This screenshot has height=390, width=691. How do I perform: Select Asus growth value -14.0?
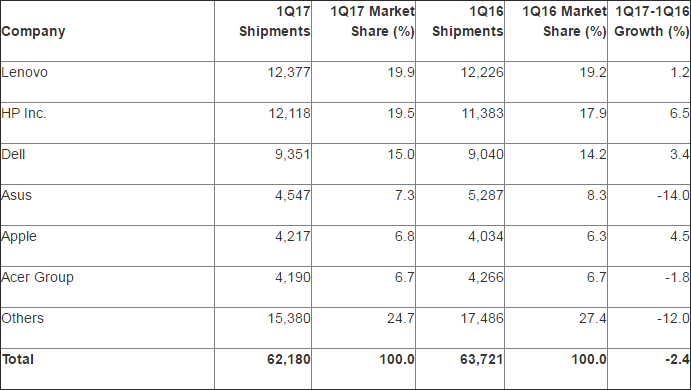(x=673, y=195)
